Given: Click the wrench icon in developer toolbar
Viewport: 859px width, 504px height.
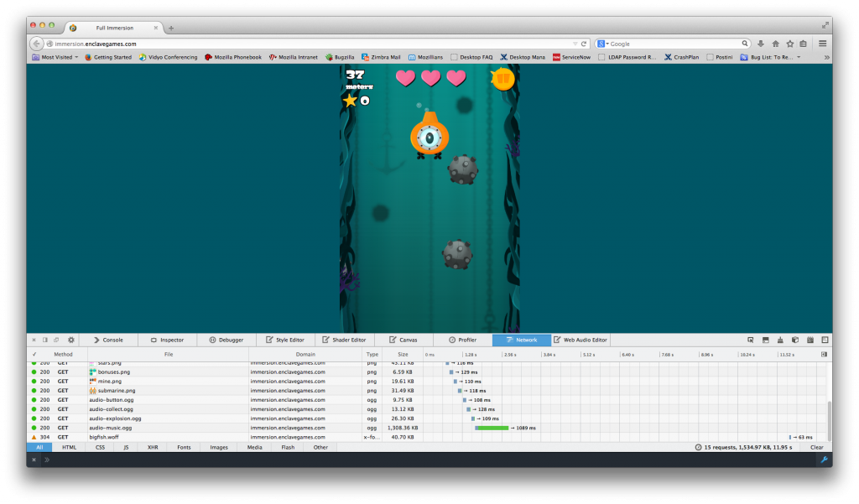Looking at the screenshot, I should pos(824,460).
